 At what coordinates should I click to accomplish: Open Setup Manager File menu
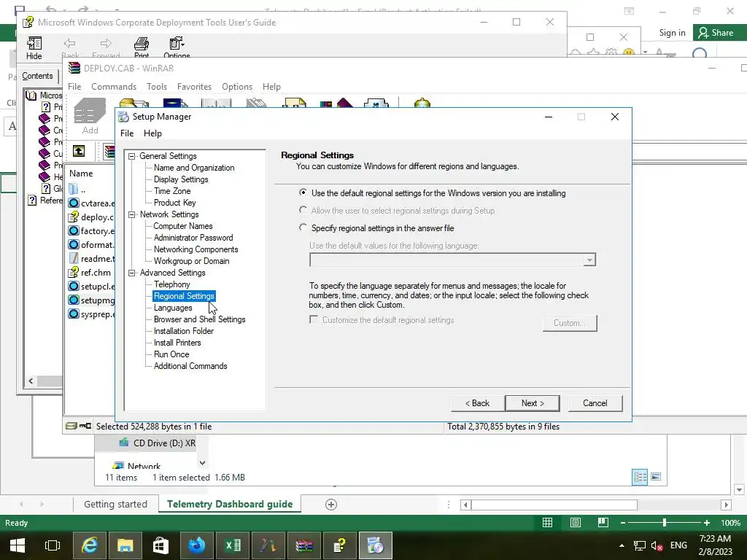click(127, 133)
